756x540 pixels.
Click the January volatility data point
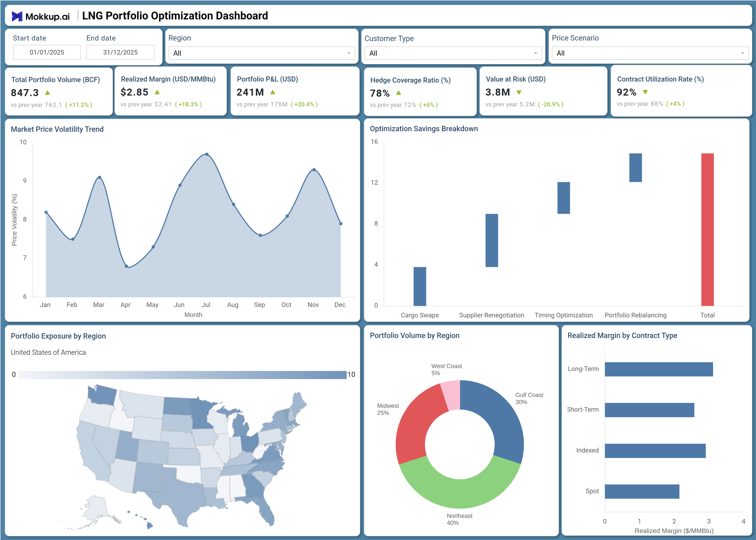(x=46, y=212)
